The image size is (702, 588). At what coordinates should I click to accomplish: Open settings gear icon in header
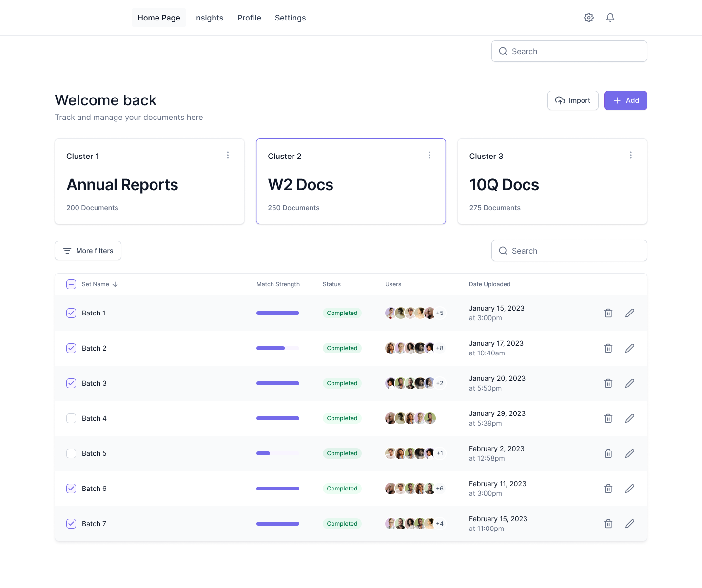[589, 18]
